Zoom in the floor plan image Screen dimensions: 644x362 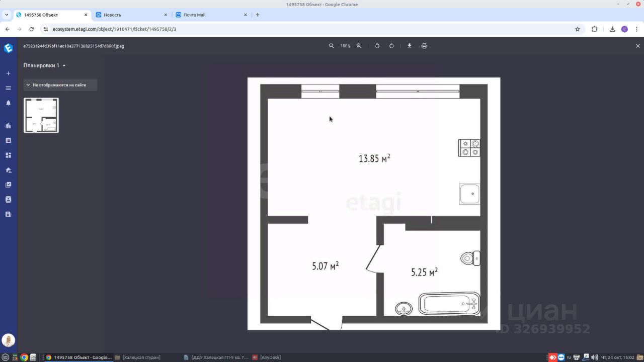pyautogui.click(x=359, y=46)
